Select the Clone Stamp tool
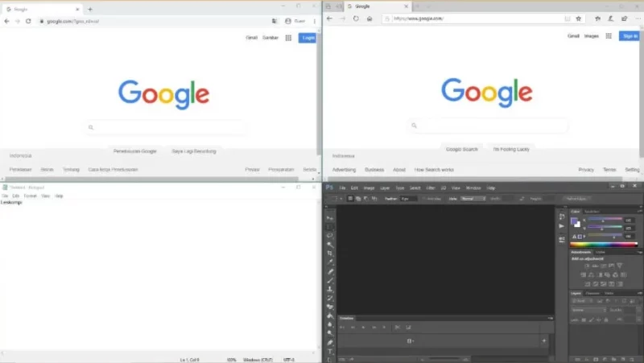 pos(330,289)
